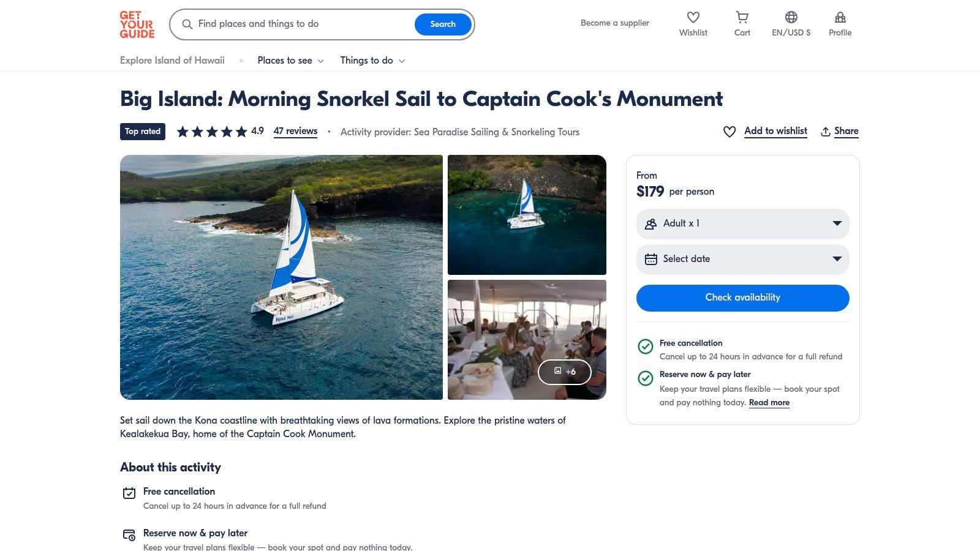The width and height of the screenshot is (980, 551).
Task: Open the main catamaran sailing photo
Action: 281,277
